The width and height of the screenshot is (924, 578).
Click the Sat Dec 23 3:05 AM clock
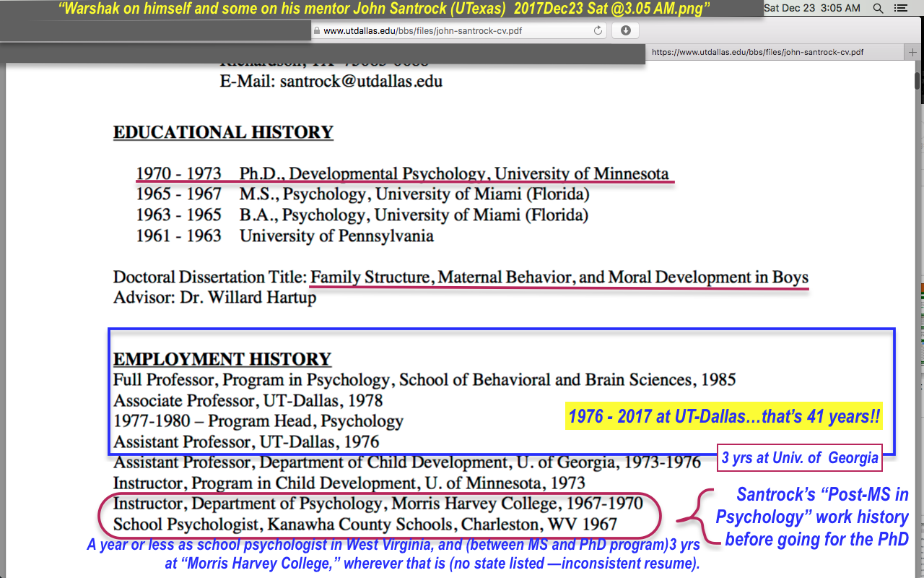click(811, 8)
